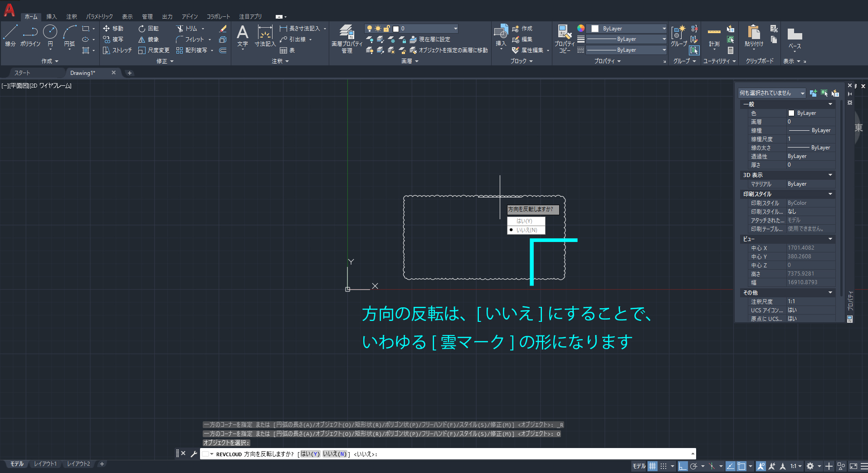The height and width of the screenshot is (473, 868).
Task: Switch to the 挿入 ribbon tab
Action: point(51,16)
